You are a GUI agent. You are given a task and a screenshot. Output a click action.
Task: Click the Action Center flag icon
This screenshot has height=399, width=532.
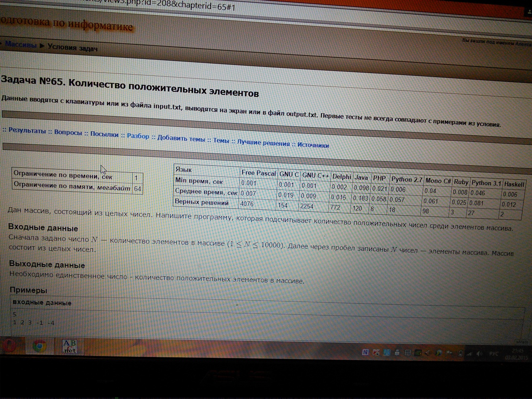[x=449, y=353]
